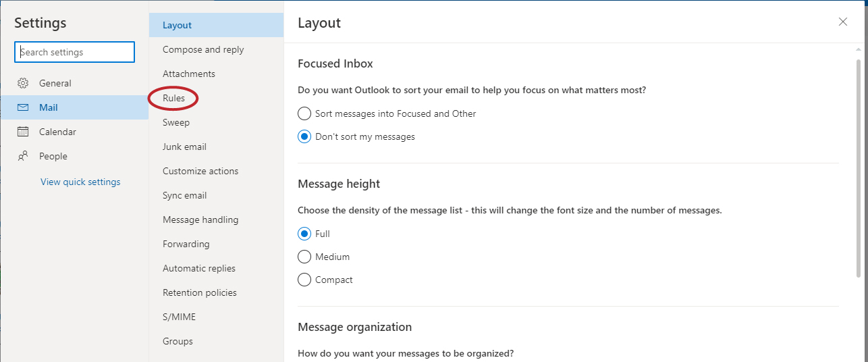
Task: Open the Sweep settings page
Action: 216,122
